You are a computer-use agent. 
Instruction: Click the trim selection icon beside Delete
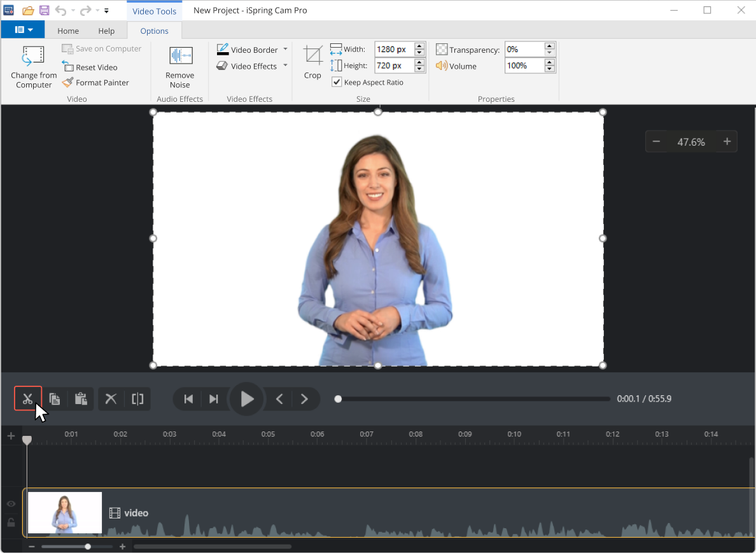click(x=137, y=398)
